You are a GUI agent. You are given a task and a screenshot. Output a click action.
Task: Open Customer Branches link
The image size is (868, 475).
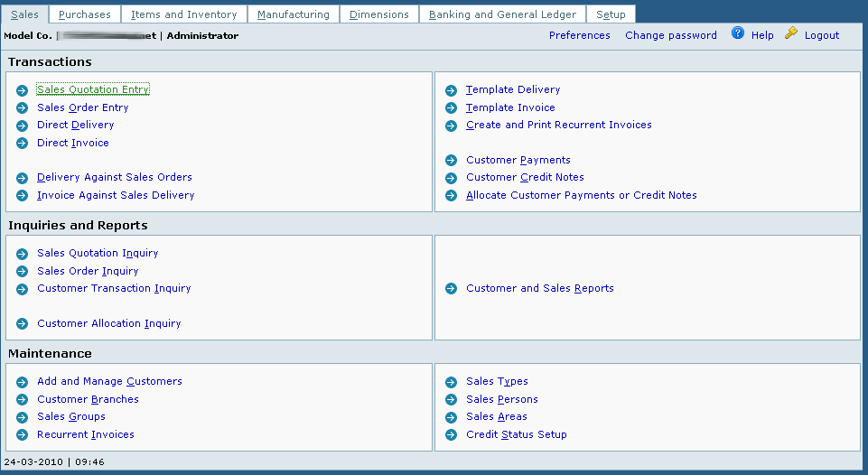[88, 399]
